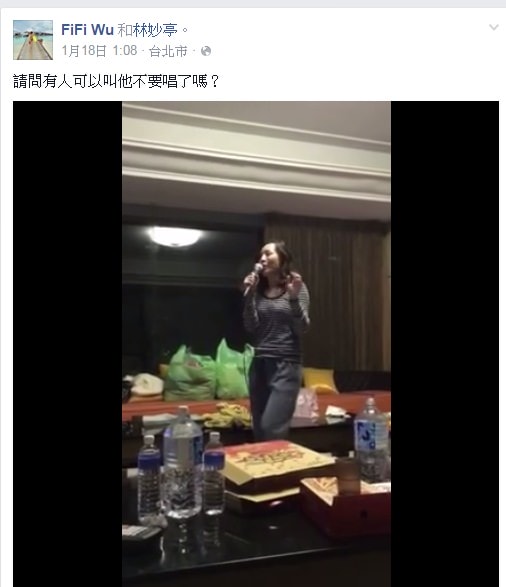Open the post options chevron menu

tap(494, 27)
